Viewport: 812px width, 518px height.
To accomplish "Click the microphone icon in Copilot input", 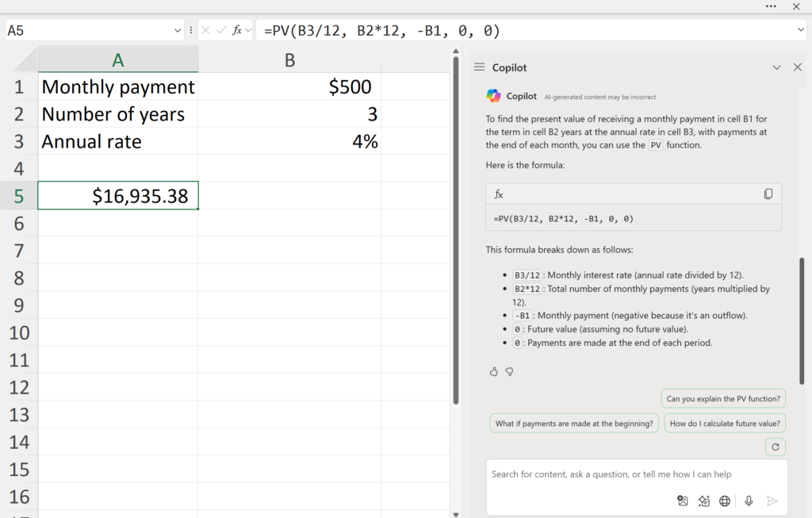I will [x=748, y=501].
